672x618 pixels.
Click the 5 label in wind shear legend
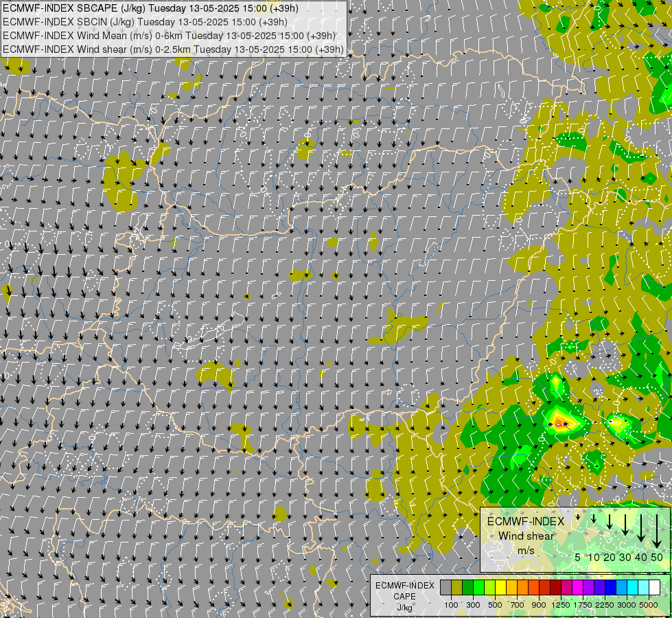pyautogui.click(x=578, y=557)
